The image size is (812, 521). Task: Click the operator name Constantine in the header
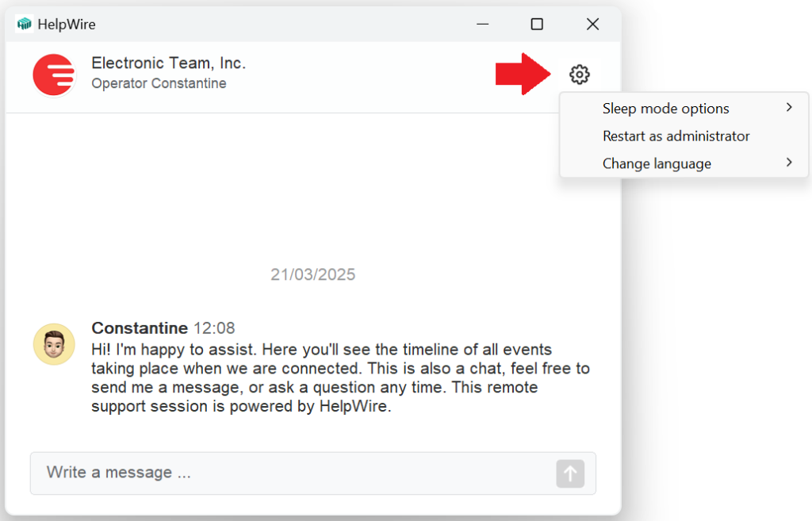[157, 83]
